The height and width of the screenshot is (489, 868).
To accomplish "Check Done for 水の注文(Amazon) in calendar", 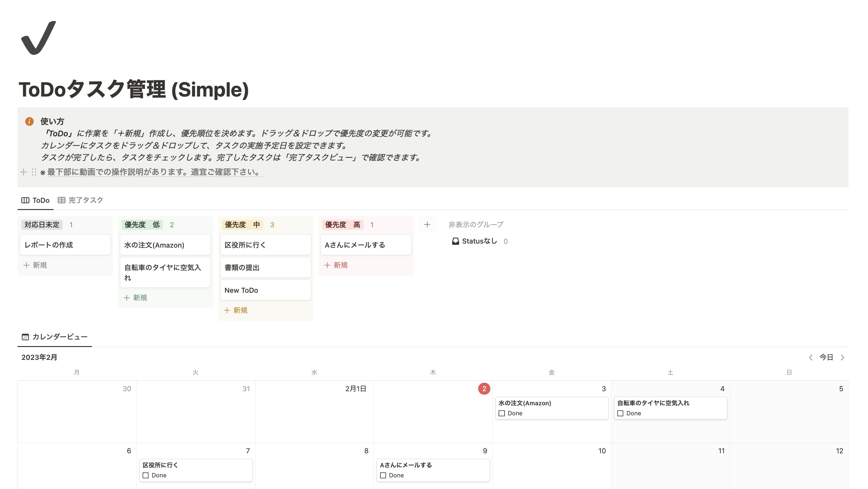I will (502, 413).
